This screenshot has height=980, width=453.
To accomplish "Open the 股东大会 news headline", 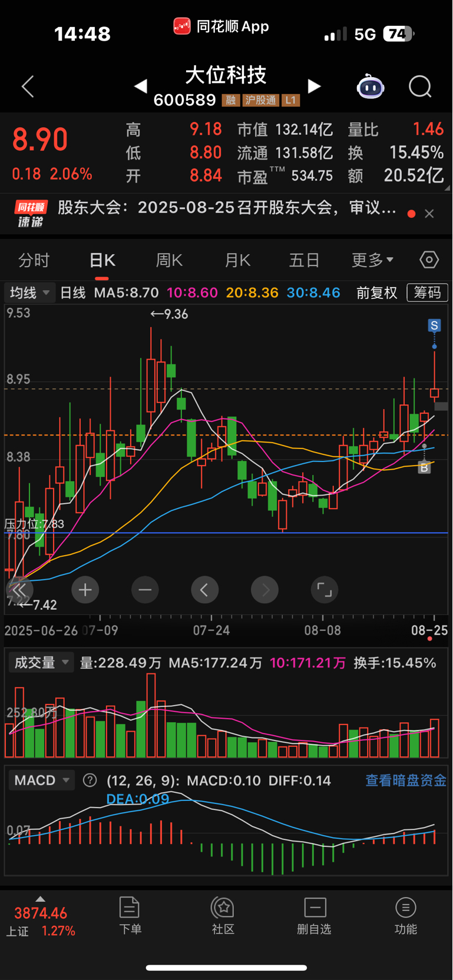I will (227, 208).
